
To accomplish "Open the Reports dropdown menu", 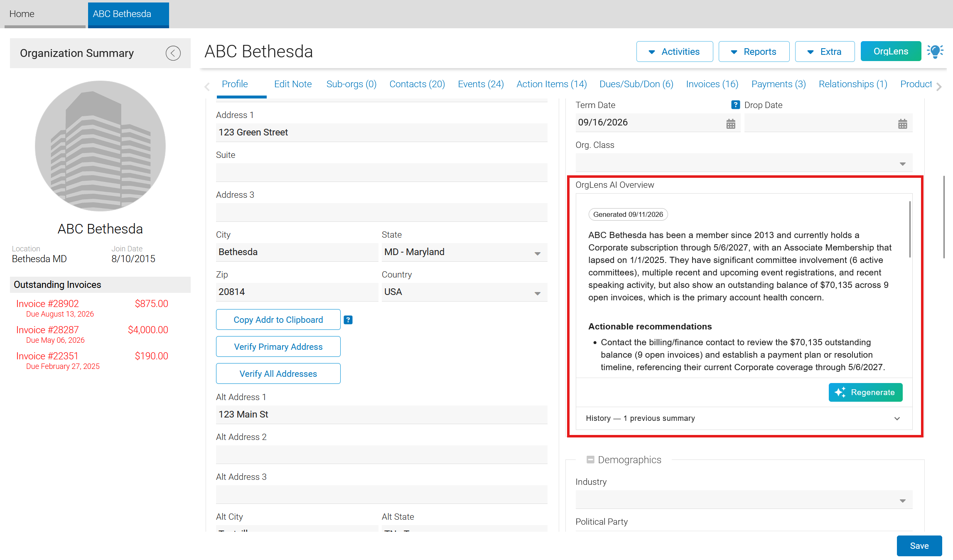I will 754,52.
